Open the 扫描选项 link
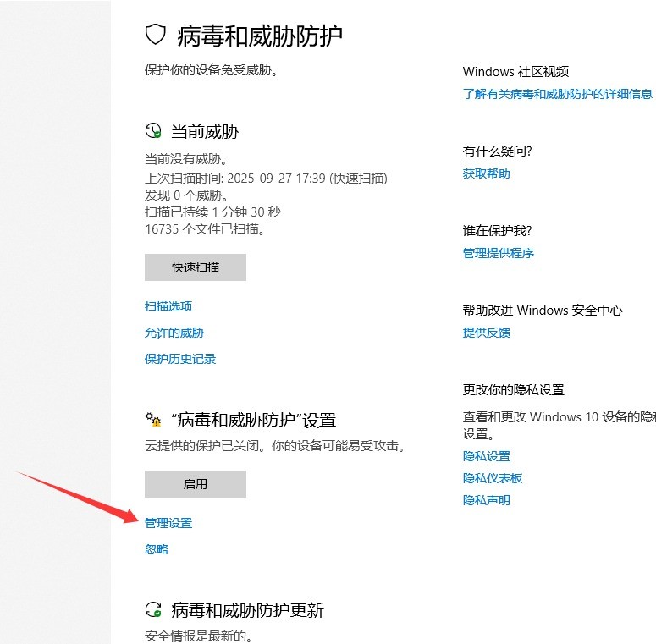 coord(168,306)
